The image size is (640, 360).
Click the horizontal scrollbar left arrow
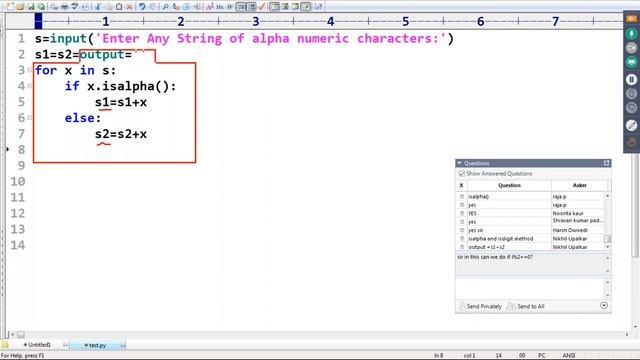pyautogui.click(x=13, y=334)
